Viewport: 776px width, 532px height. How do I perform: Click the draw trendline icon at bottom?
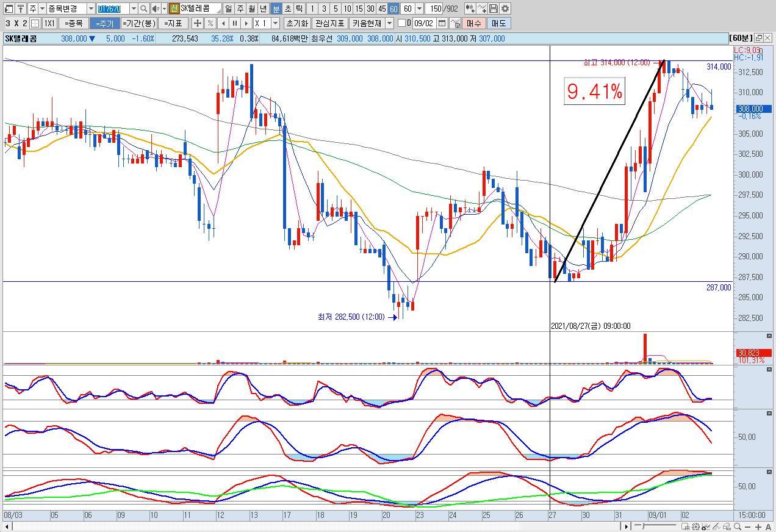(716, 527)
